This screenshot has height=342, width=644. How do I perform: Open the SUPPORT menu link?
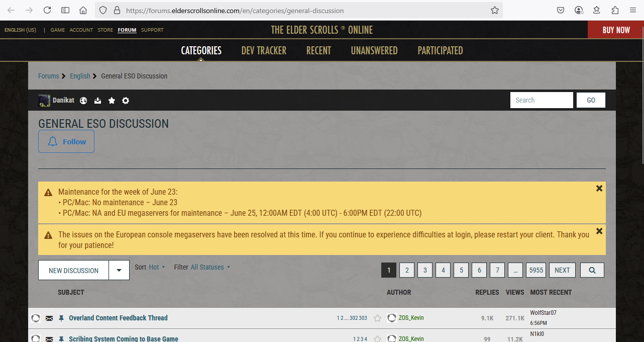pos(152,30)
